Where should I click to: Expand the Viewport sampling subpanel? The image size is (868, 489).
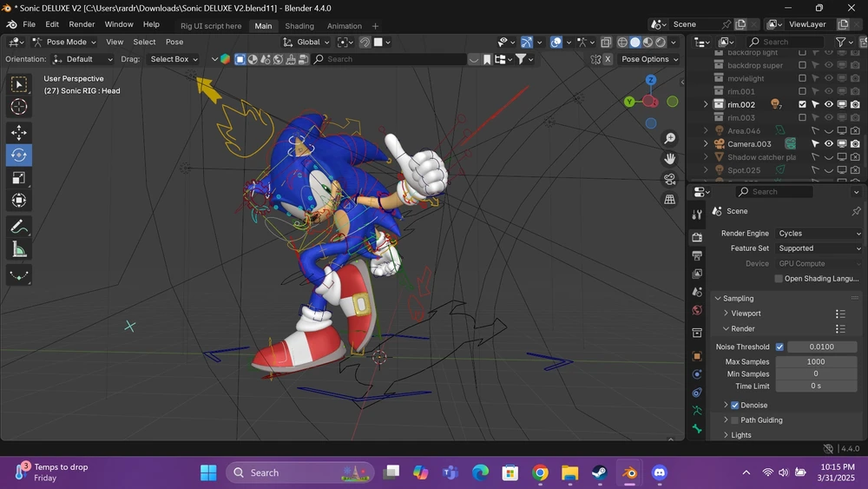[726, 314]
